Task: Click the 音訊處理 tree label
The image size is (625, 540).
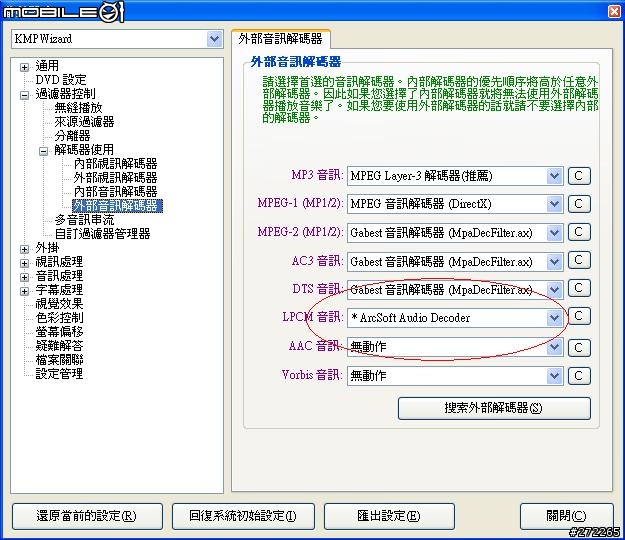Action: pos(59,276)
